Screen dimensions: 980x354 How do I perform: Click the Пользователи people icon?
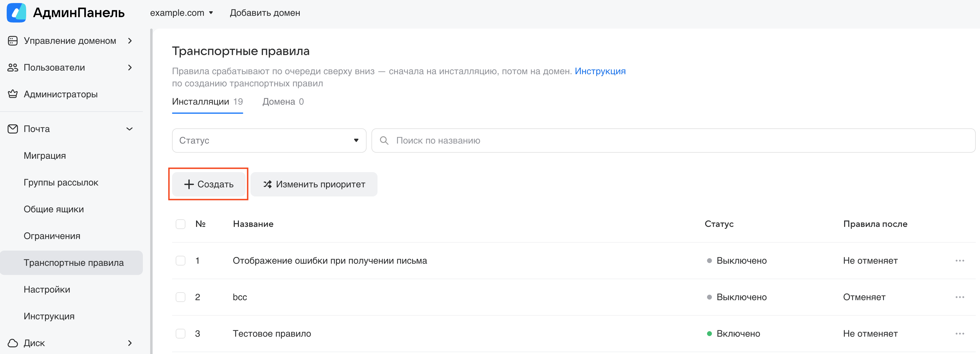click(x=12, y=68)
